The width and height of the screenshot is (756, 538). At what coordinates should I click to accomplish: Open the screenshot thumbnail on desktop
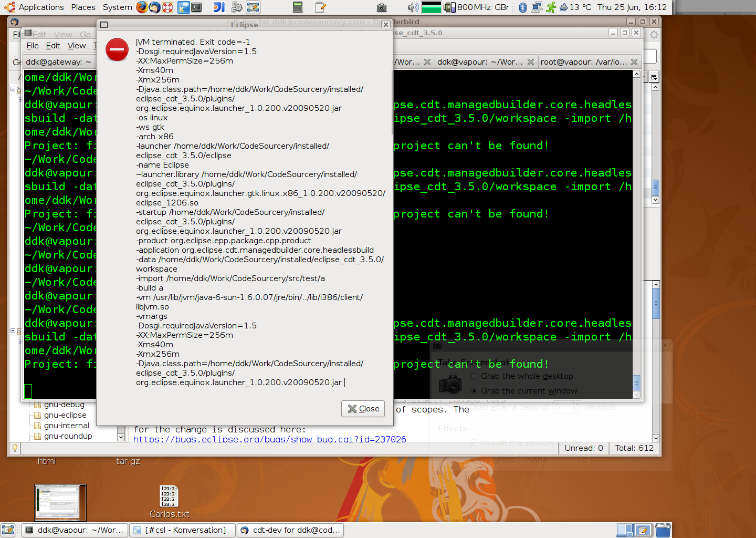[60, 502]
